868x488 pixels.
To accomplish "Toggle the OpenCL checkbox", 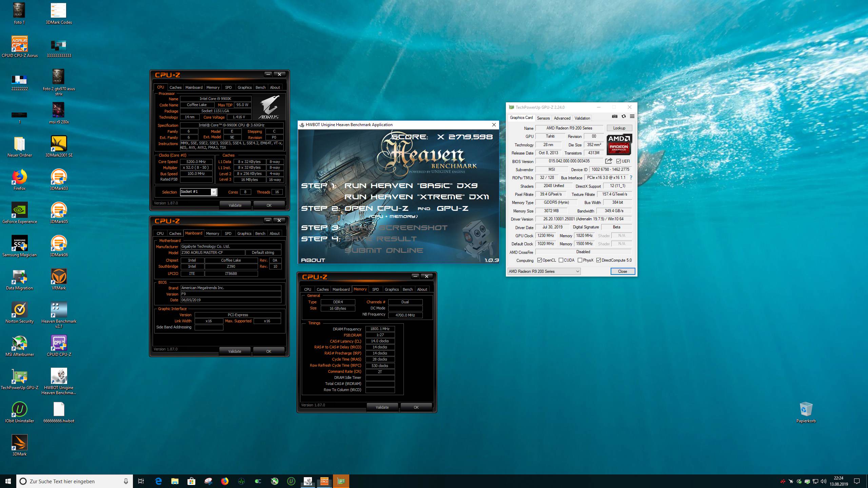I will (x=539, y=260).
